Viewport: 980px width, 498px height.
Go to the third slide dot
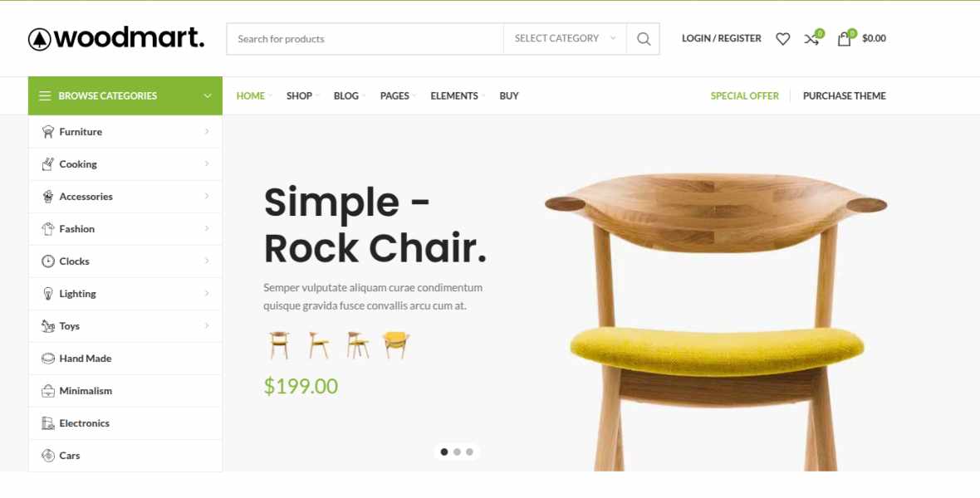469,452
